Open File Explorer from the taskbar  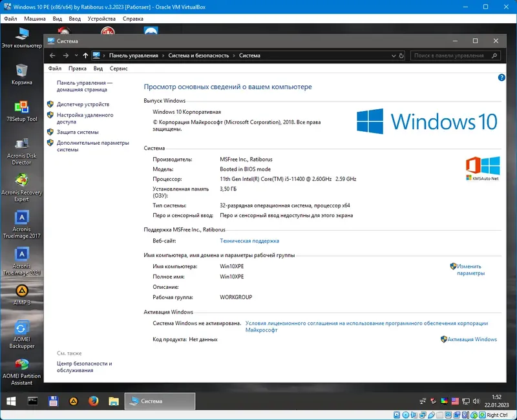click(114, 401)
